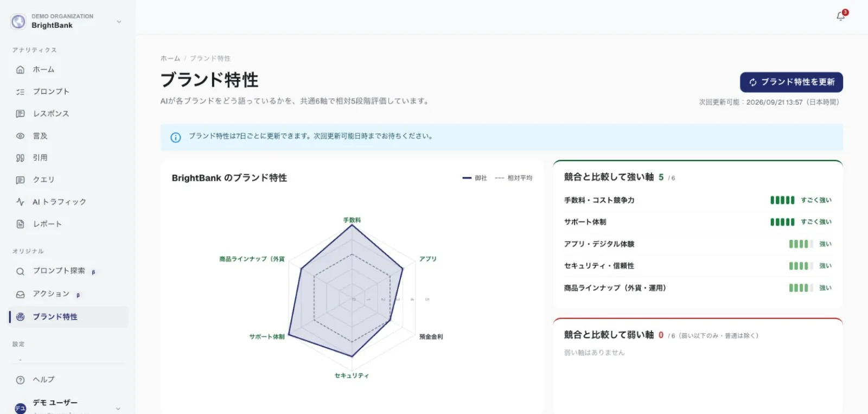This screenshot has height=414, width=868.
Task: Click 競合と比較して弱い軸 heading
Action: coord(609,335)
